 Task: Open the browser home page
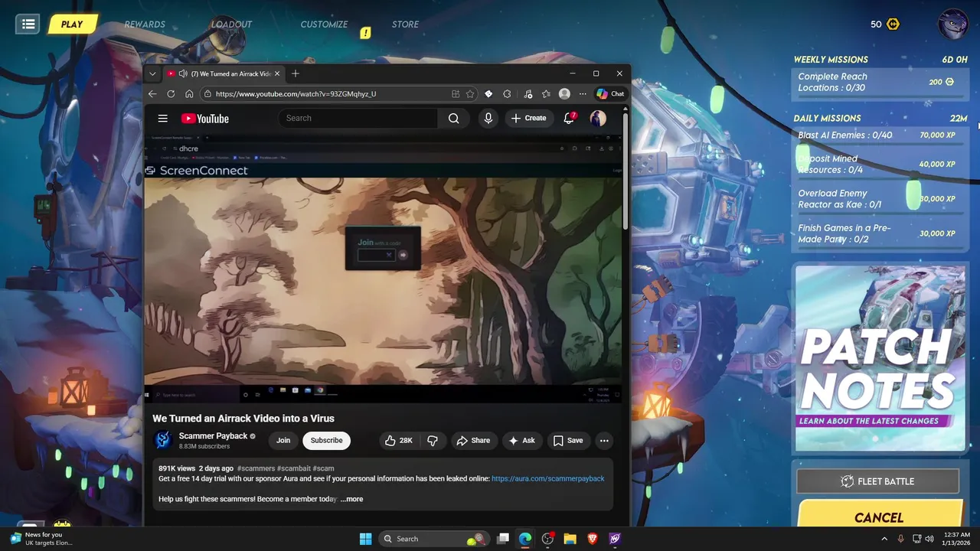pos(189,93)
